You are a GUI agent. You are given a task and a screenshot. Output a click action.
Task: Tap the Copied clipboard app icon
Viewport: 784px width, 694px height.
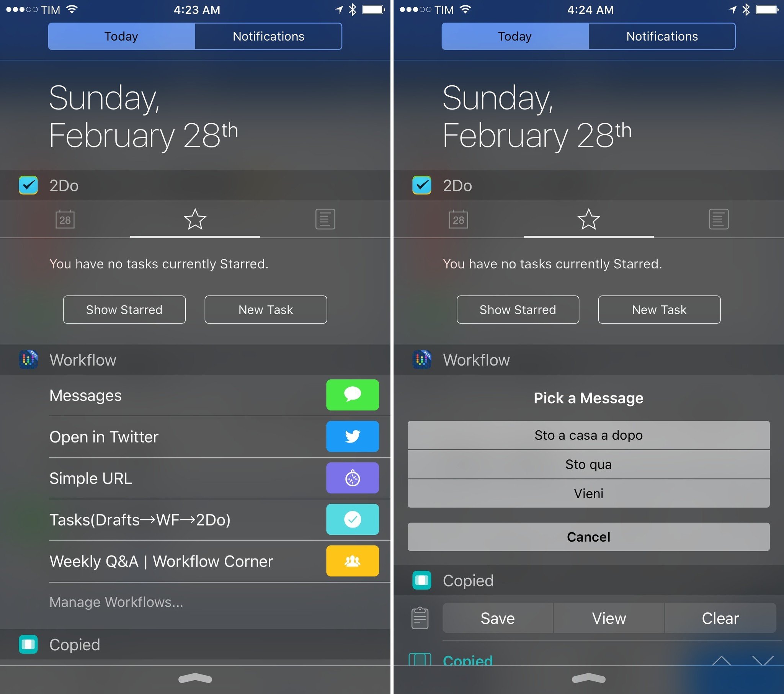click(x=28, y=645)
